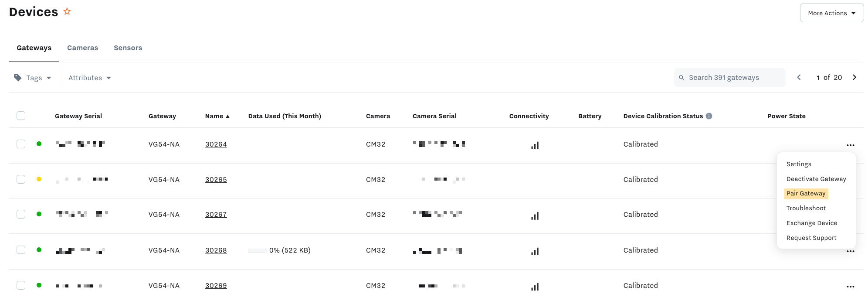
Task: Open the More Actions dropdown
Action: [831, 13]
